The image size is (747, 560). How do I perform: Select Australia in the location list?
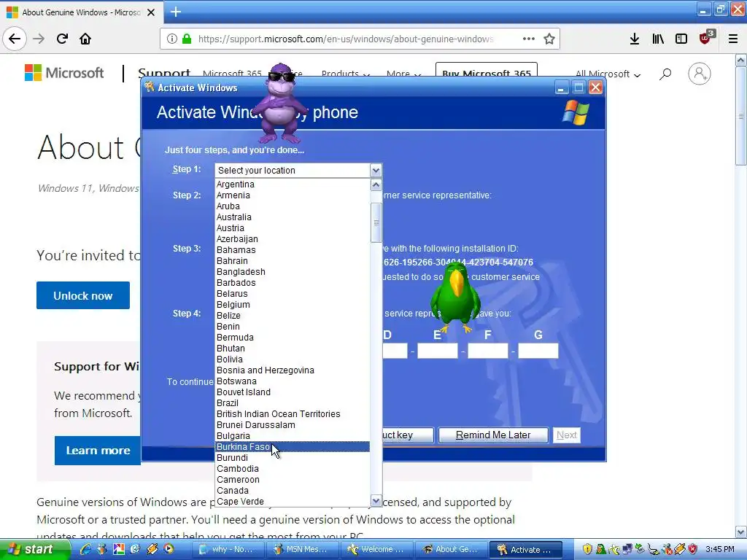[x=292, y=217]
